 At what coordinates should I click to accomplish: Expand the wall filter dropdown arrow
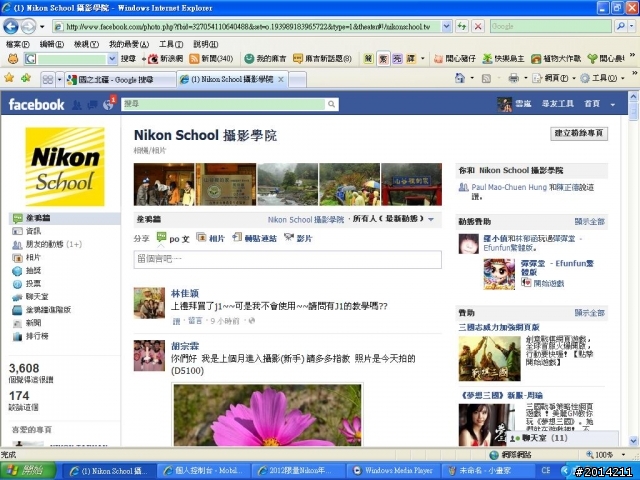[431, 220]
